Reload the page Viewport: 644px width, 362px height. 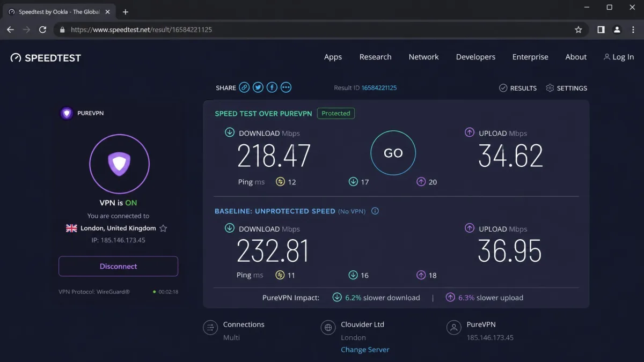click(x=42, y=29)
